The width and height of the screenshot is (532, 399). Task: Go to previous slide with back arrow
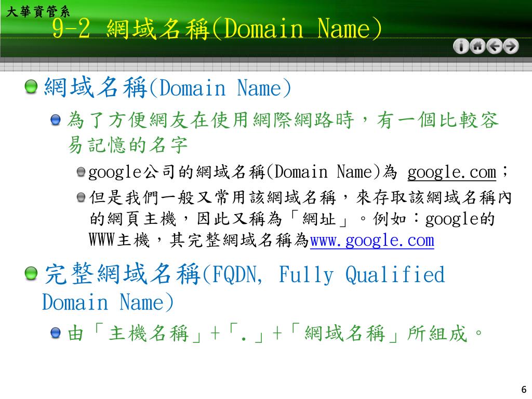495,46
